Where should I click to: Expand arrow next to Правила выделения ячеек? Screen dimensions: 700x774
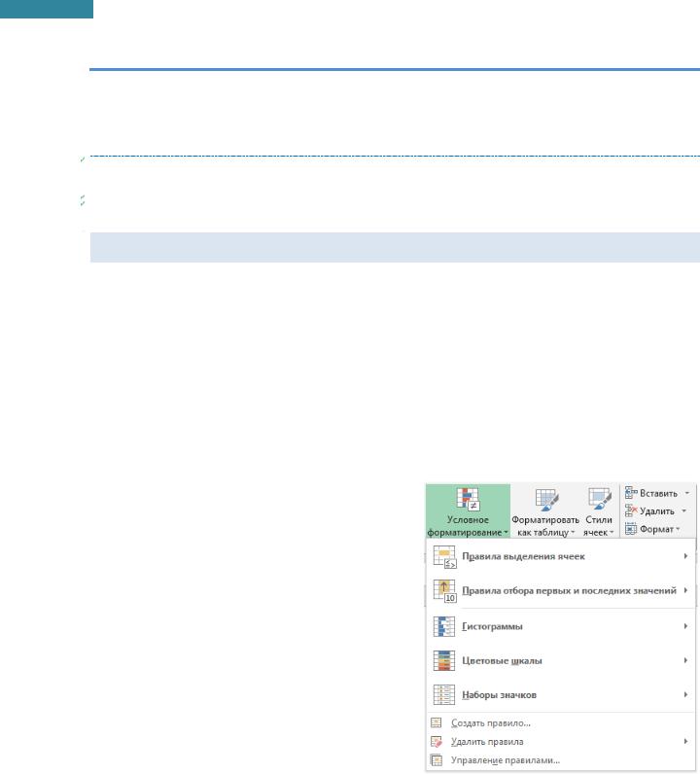[685, 556]
